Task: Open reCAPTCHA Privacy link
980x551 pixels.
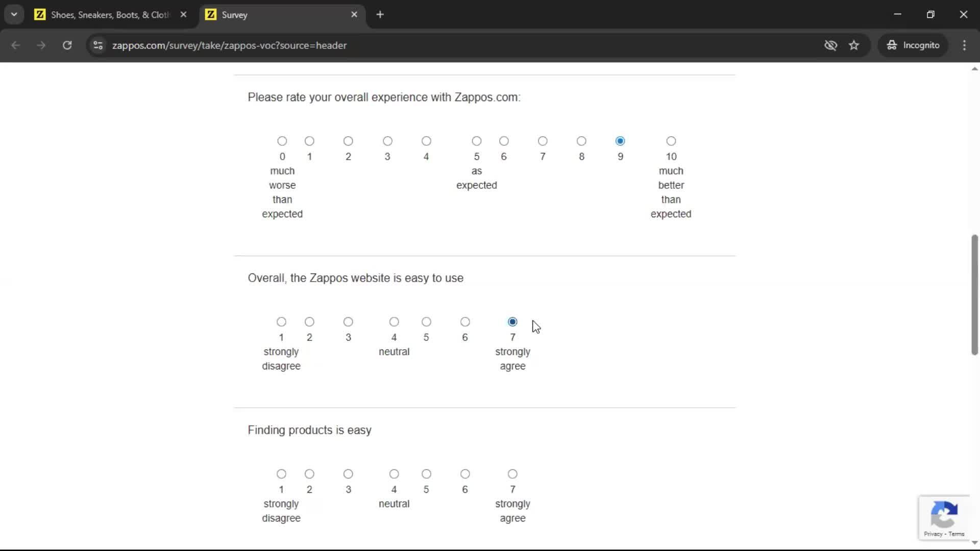Action: pos(933,534)
